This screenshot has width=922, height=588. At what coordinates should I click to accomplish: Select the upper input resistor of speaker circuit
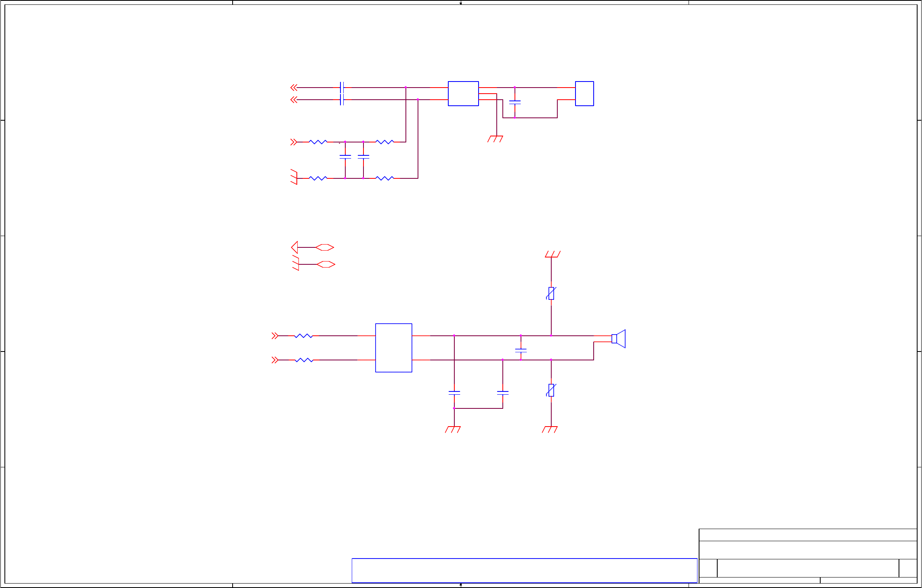pos(304,336)
